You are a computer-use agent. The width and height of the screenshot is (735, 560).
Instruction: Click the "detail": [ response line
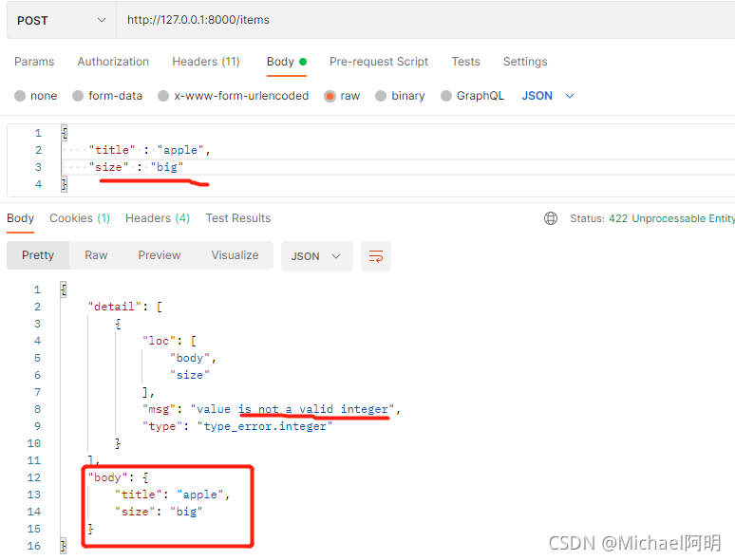(x=125, y=307)
